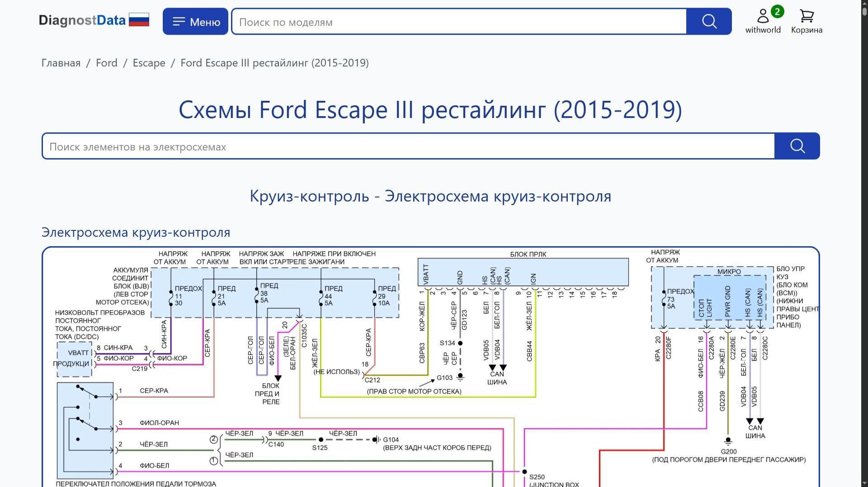Click the БЛОК ПРЛК module in the diagram
868x487 pixels.
point(523,272)
